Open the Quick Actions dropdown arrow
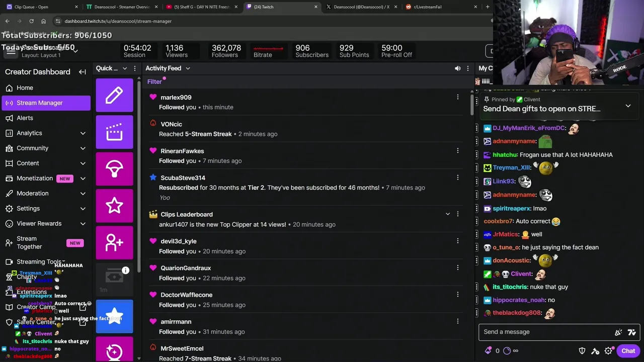 [x=124, y=68]
